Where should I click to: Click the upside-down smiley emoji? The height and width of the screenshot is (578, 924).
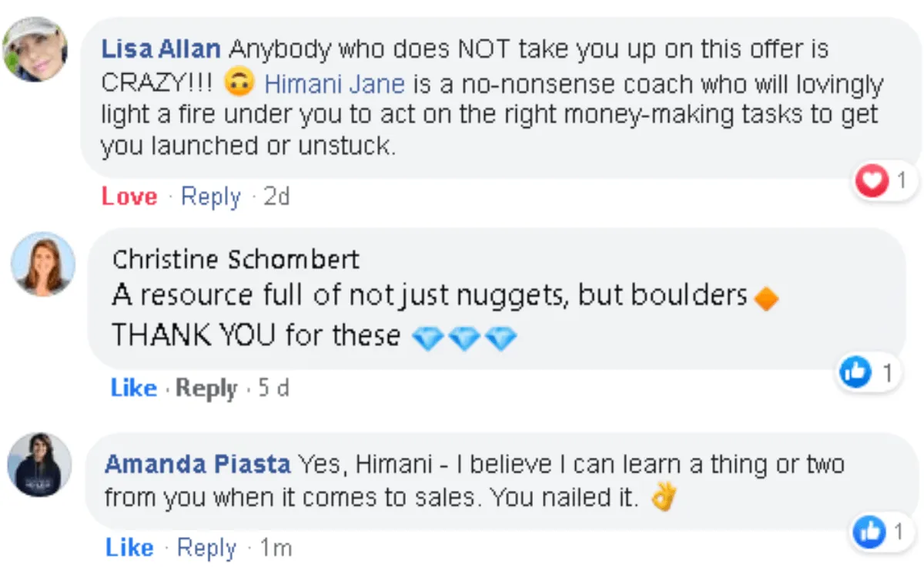pyautogui.click(x=239, y=83)
